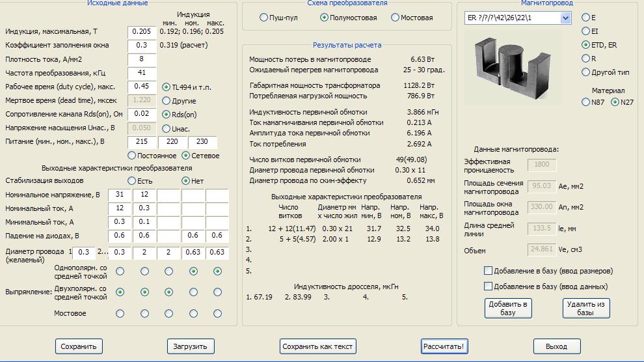Edit first output nominal voltage 31

(120, 195)
